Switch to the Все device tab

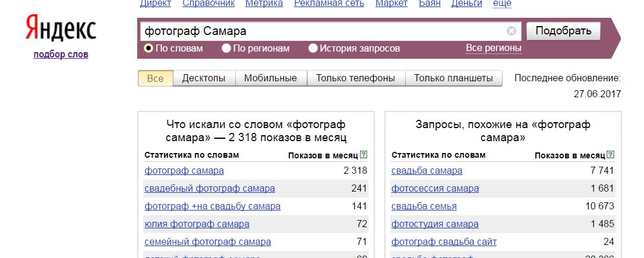coord(155,78)
